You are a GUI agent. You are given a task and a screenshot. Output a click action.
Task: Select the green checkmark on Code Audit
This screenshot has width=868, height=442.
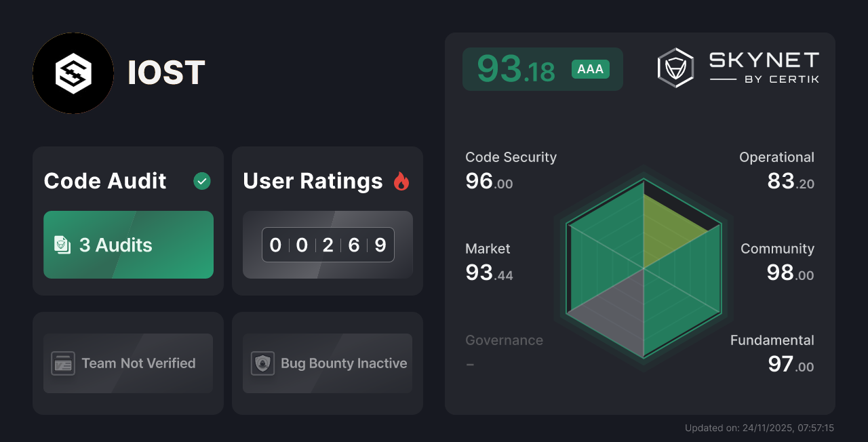pyautogui.click(x=201, y=180)
